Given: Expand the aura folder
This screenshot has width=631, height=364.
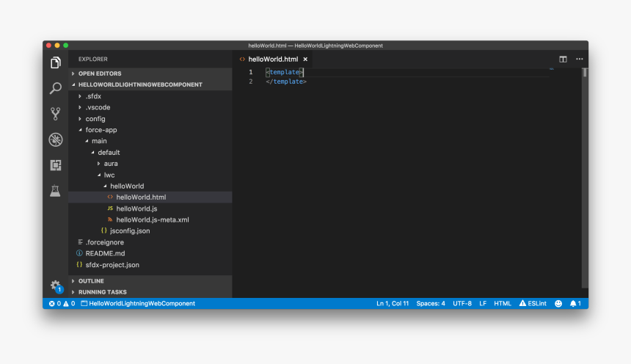Looking at the screenshot, I should pos(98,164).
